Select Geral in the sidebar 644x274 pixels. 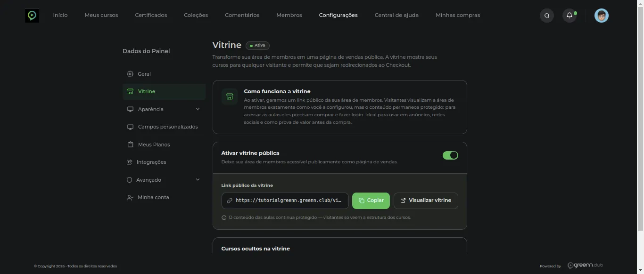click(164, 74)
